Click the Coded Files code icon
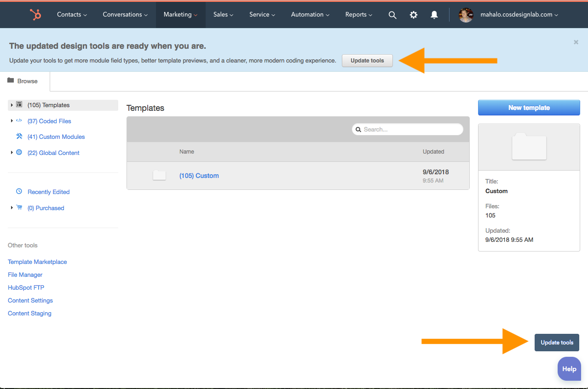The height and width of the screenshot is (389, 588). (x=19, y=120)
